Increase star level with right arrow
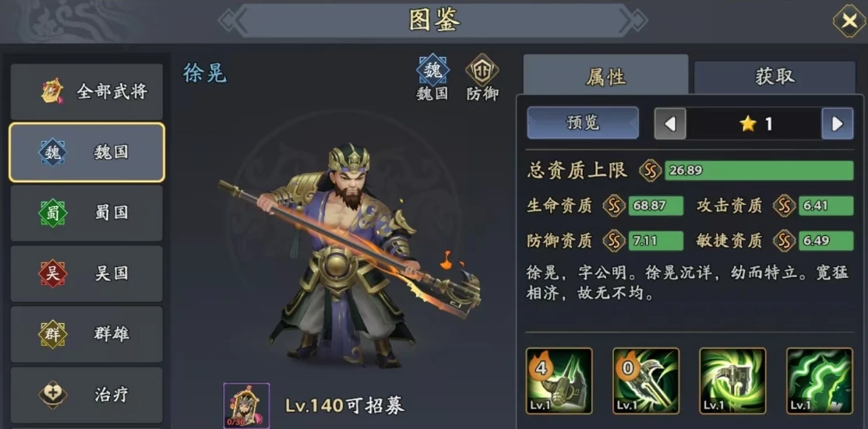 pyautogui.click(x=837, y=124)
